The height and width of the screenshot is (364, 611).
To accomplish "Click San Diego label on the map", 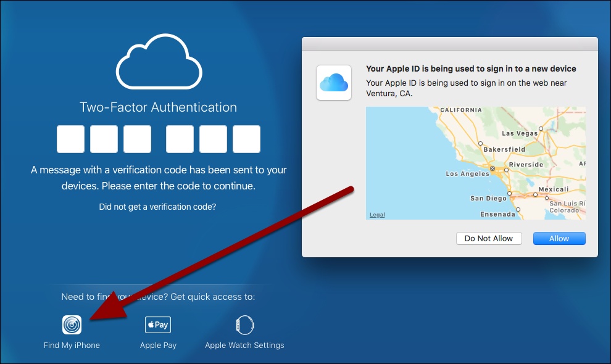I will [488, 198].
